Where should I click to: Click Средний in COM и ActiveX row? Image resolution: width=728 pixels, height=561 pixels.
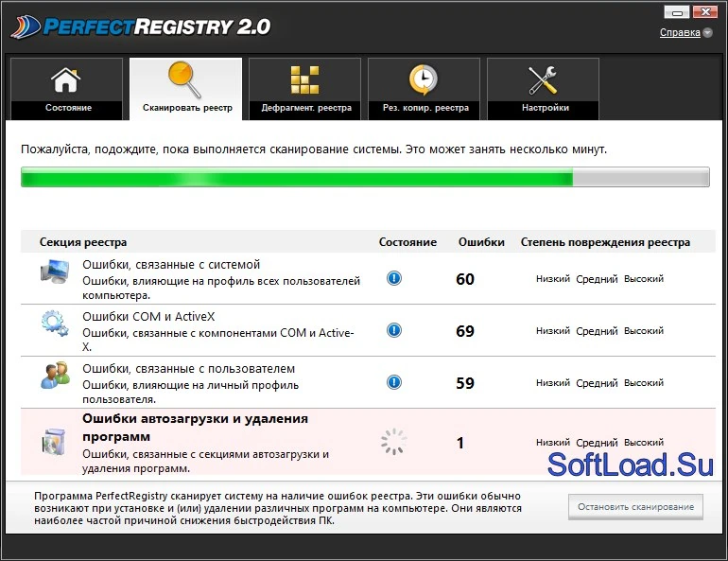coord(598,331)
